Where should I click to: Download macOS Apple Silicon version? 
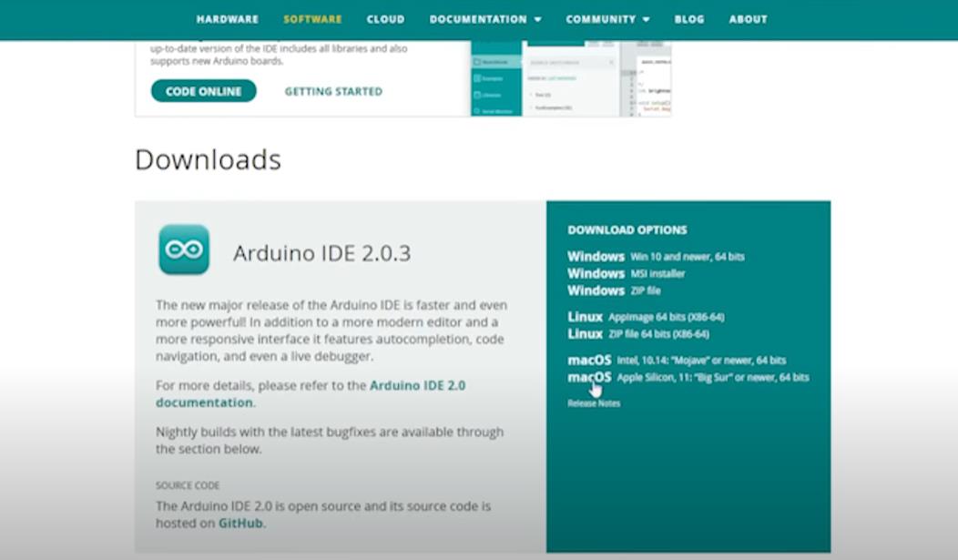click(x=688, y=377)
